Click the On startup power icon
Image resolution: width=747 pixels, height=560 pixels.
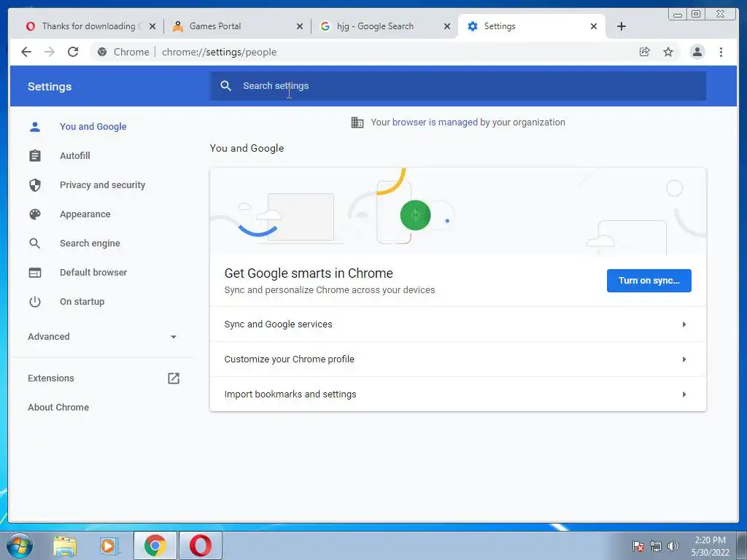(35, 301)
